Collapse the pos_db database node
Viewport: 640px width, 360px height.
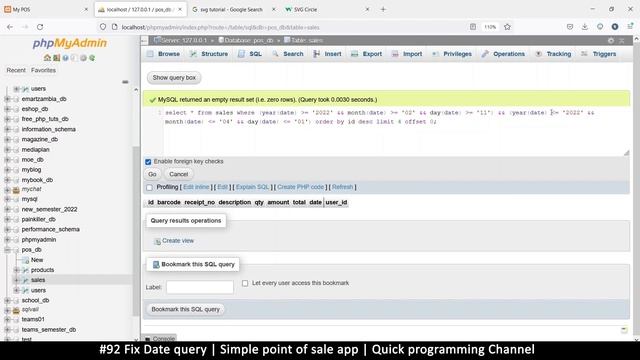[7, 250]
